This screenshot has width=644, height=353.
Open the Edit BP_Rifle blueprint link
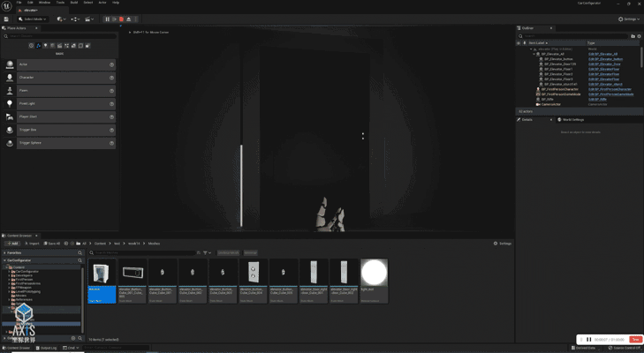point(597,100)
